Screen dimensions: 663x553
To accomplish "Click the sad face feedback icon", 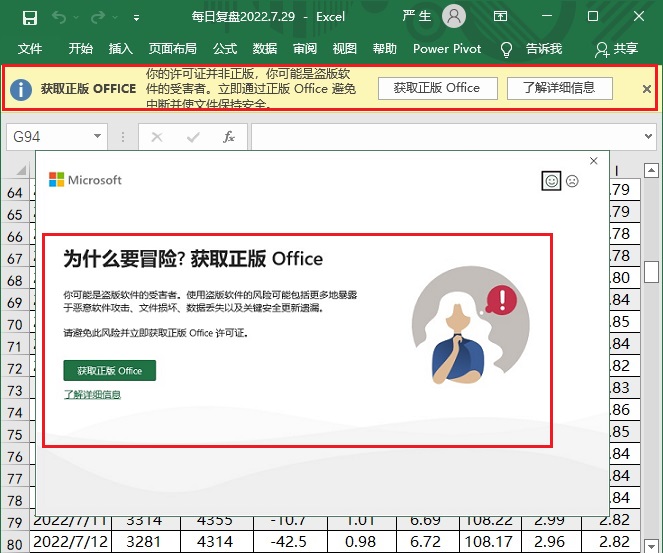I will click(572, 181).
